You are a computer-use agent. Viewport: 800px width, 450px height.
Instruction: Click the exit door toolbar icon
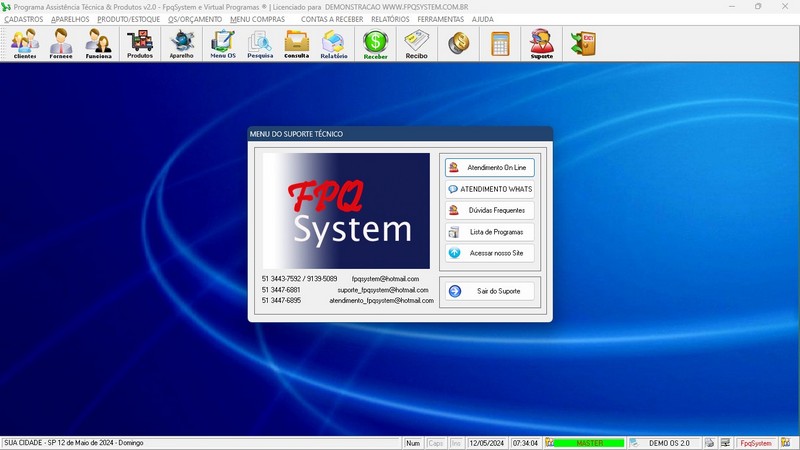click(x=582, y=44)
